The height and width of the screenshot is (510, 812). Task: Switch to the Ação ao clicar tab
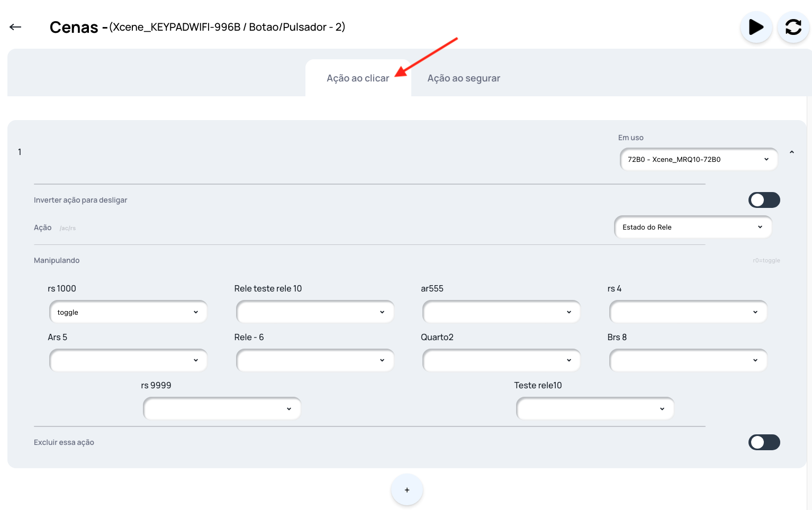pyautogui.click(x=358, y=78)
